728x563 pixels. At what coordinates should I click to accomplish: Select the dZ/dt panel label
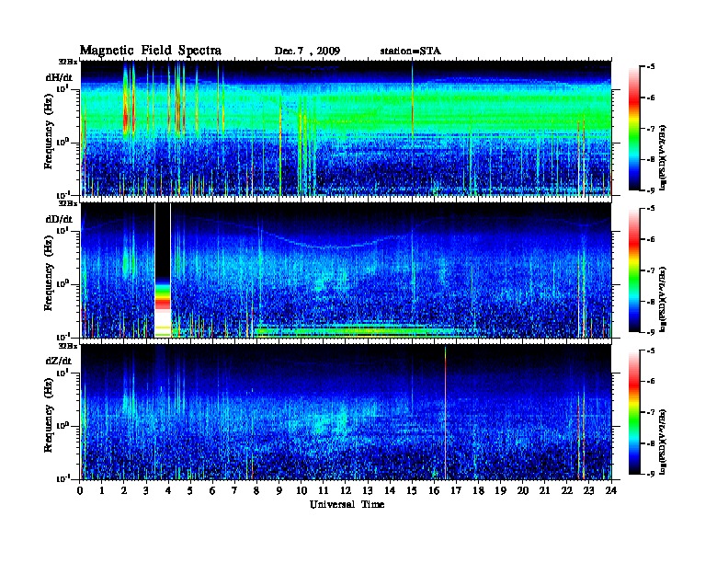pyautogui.click(x=59, y=361)
